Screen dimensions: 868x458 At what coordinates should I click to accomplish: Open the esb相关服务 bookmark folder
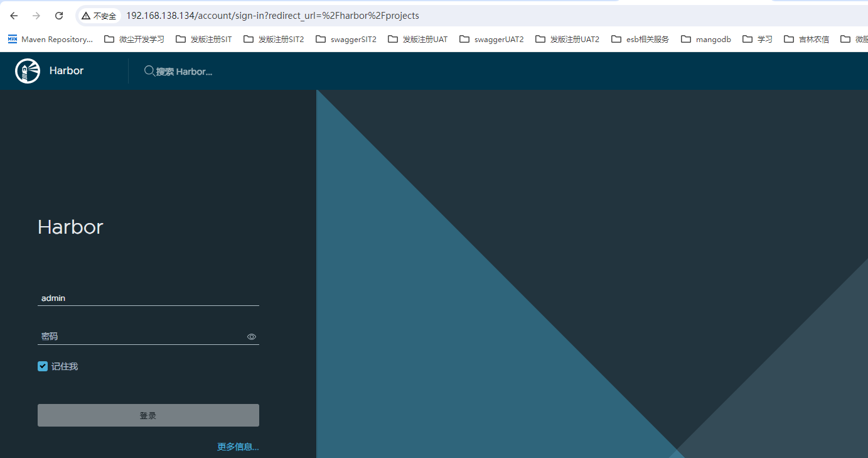click(x=640, y=39)
